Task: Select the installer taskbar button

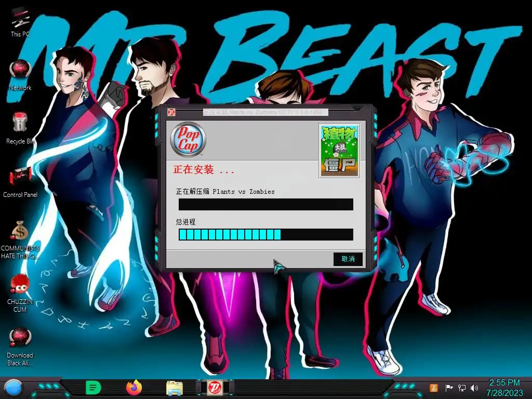Action: [x=215, y=388]
